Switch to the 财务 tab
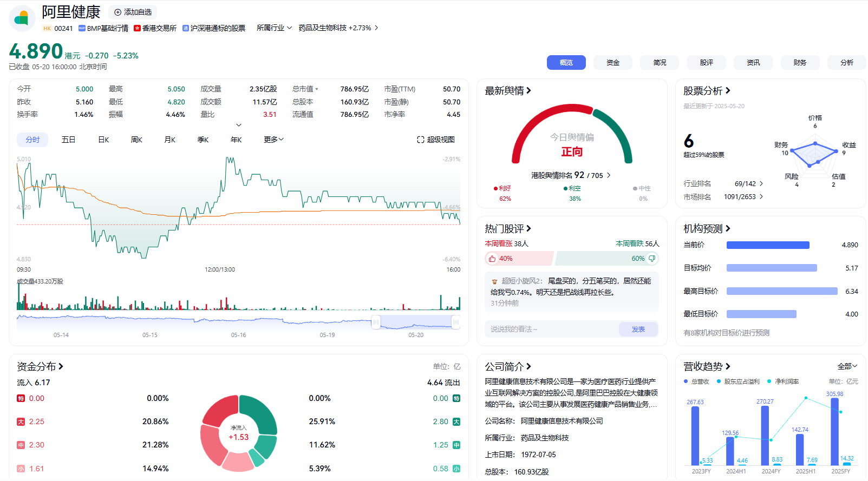This screenshot has height=481, width=868. pyautogui.click(x=800, y=63)
